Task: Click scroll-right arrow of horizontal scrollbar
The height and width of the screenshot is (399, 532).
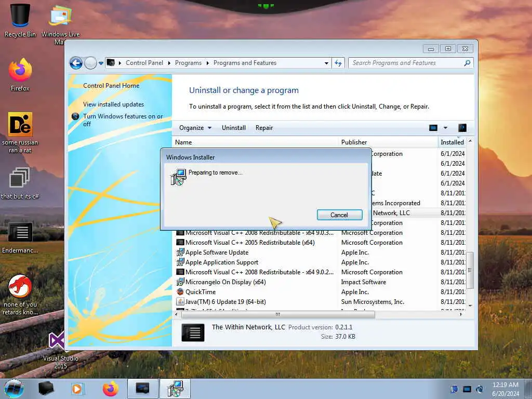Action: [x=461, y=314]
